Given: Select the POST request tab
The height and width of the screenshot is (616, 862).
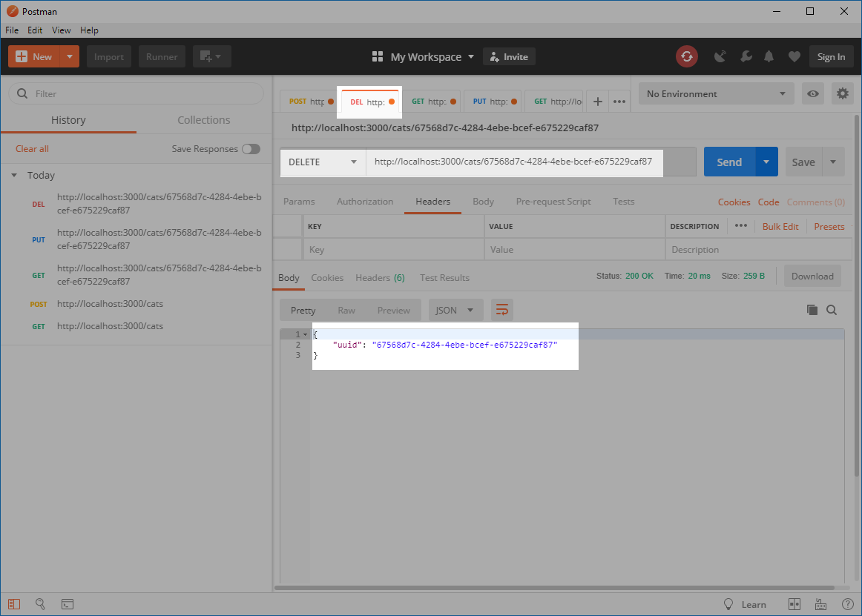Looking at the screenshot, I should (x=308, y=102).
